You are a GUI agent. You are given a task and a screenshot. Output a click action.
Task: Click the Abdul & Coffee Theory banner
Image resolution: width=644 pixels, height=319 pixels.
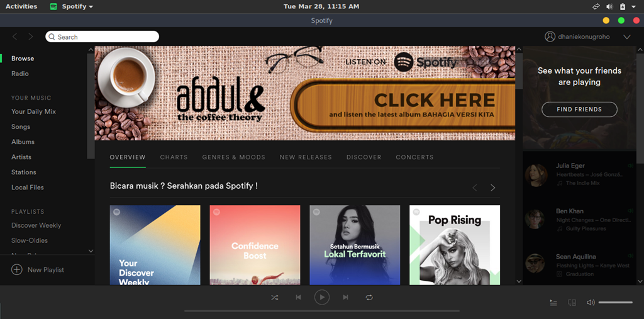(x=305, y=93)
